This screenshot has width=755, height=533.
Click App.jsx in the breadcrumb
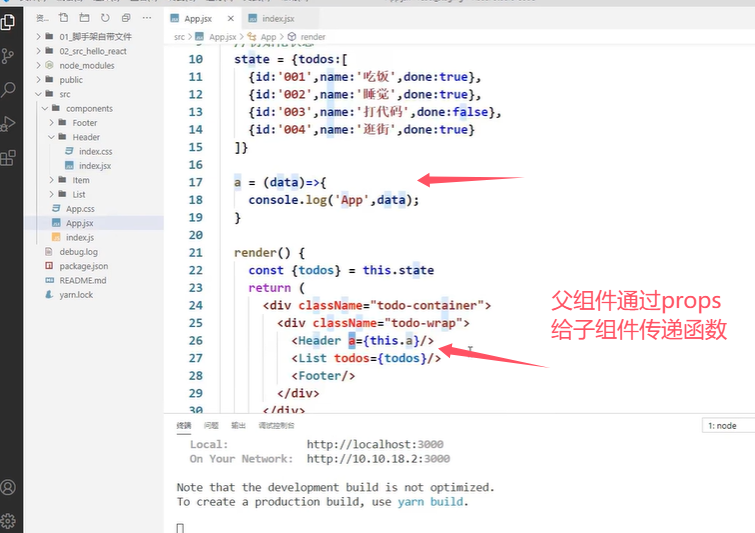click(222, 37)
